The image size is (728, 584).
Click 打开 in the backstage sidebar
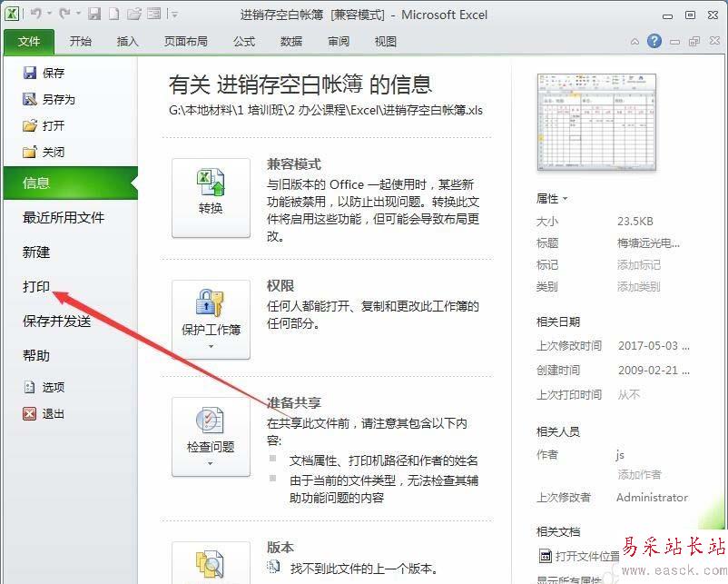[44, 126]
